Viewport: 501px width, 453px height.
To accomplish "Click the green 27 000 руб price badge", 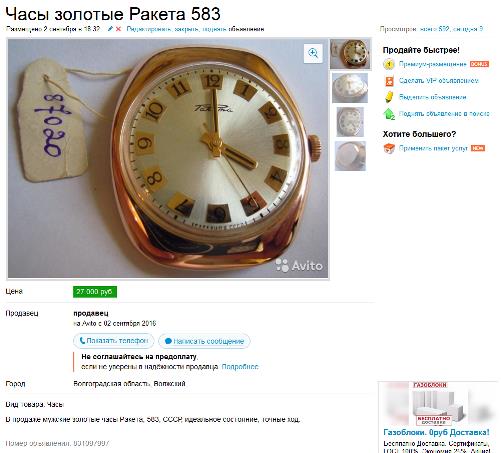I will click(x=95, y=292).
